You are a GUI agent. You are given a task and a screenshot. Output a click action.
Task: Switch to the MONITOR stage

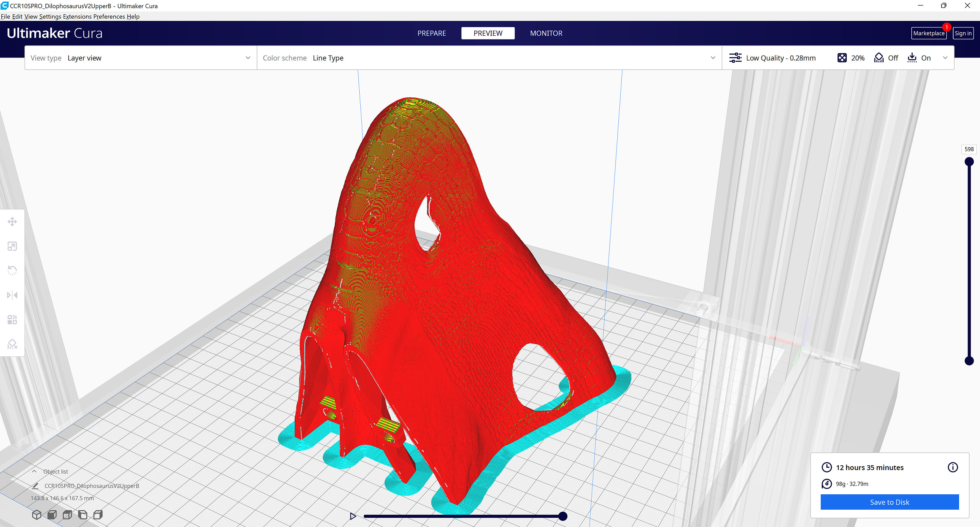pyautogui.click(x=546, y=33)
